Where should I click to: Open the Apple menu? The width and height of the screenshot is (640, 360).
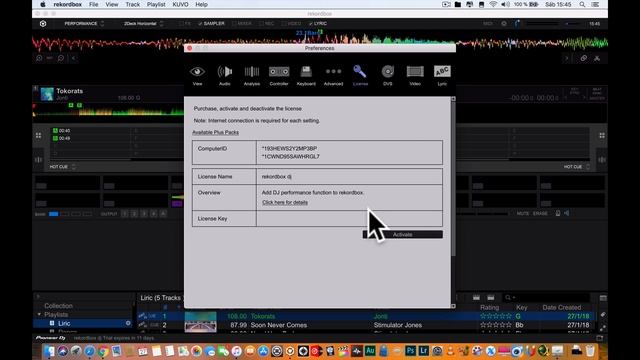pos(43,4)
